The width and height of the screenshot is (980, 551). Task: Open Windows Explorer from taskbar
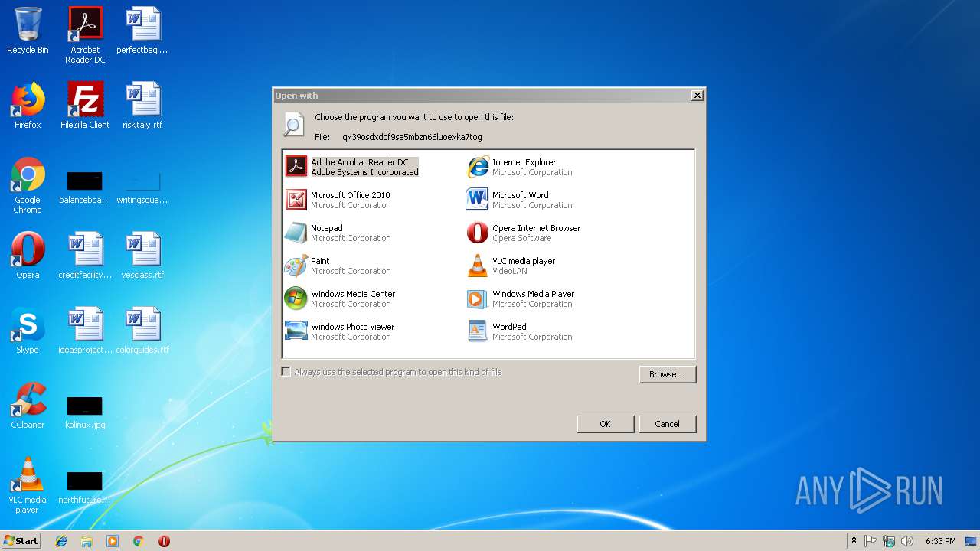coord(87,541)
